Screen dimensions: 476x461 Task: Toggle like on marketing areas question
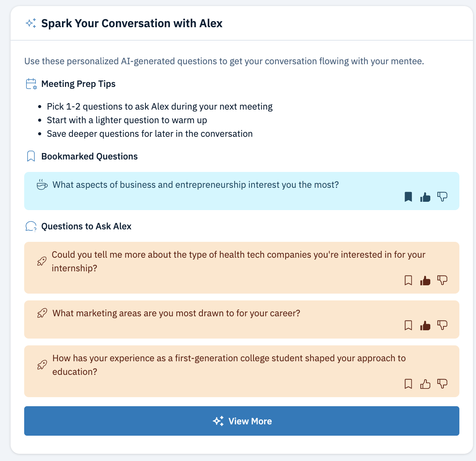[425, 325]
